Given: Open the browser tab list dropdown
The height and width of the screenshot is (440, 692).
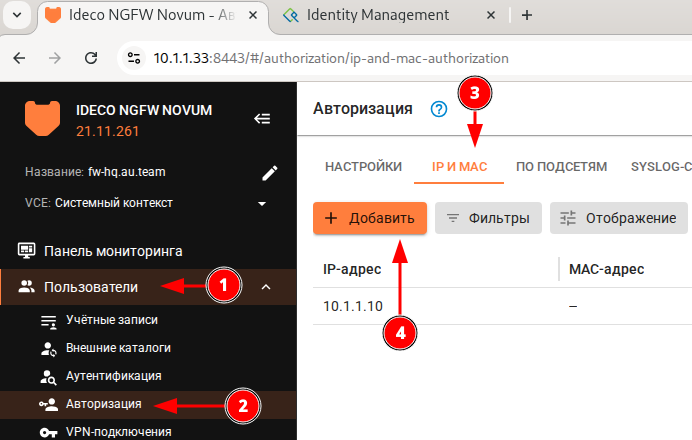Looking at the screenshot, I should [18, 16].
